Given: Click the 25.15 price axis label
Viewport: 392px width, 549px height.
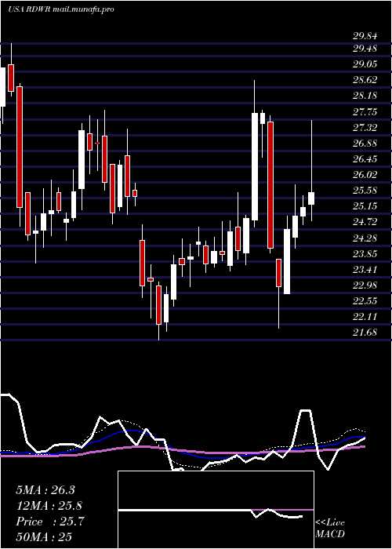Looking at the screenshot, I should (365, 205).
